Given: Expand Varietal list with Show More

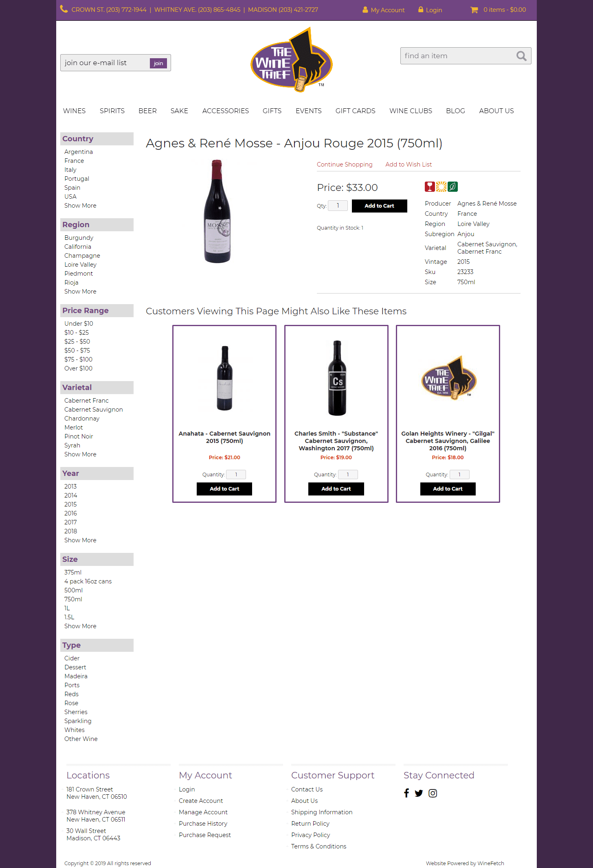Looking at the screenshot, I should pos(80,454).
